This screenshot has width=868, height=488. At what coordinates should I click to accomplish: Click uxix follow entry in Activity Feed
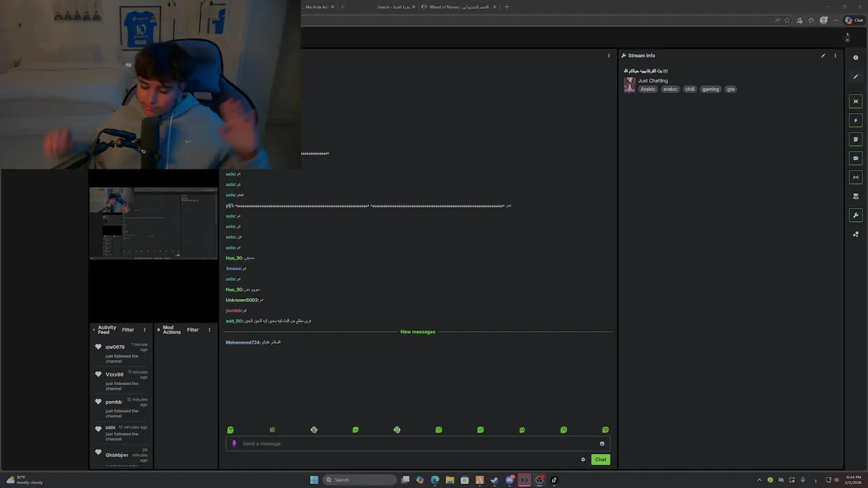click(121, 433)
